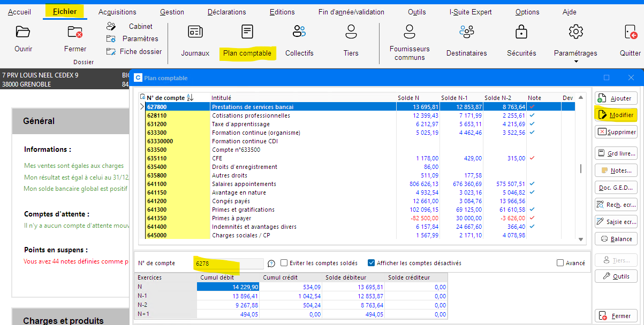Open Sécurités padlock icon

(521, 32)
